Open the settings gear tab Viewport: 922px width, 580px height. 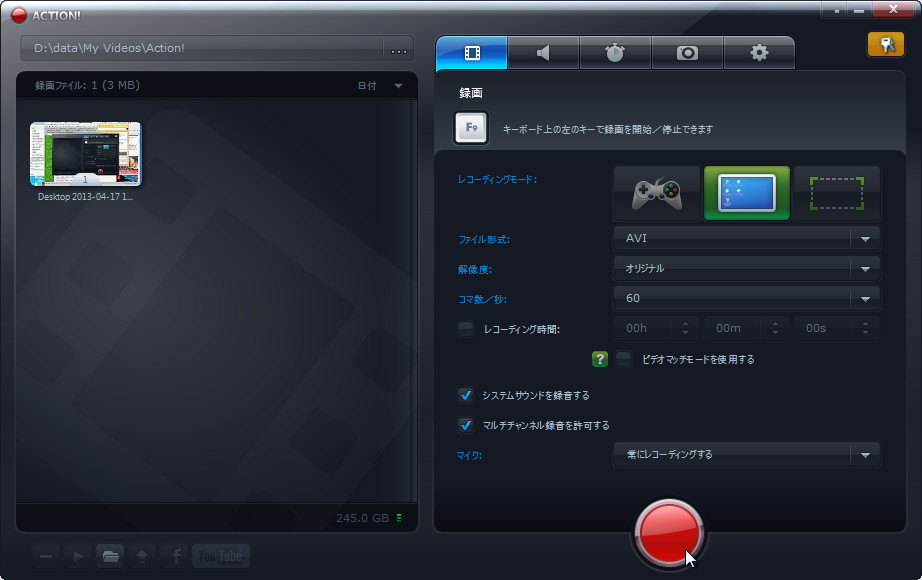759,53
